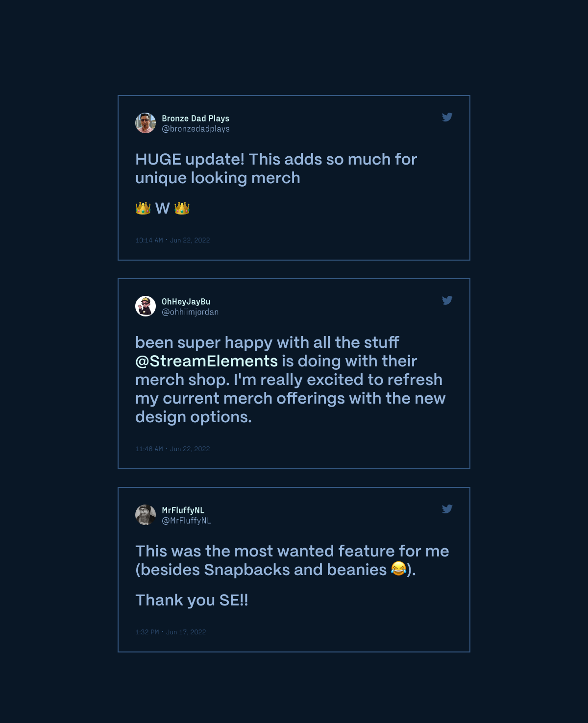Click the OhHeyJayBu display name
This screenshot has width=588, height=723.
click(186, 302)
